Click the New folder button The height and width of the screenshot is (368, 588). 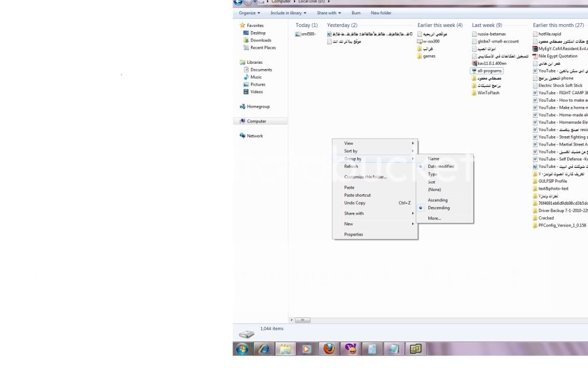tap(381, 13)
